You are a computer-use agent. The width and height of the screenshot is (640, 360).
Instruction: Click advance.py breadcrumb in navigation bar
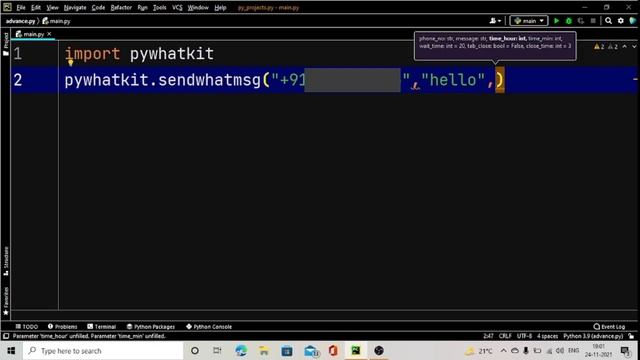tap(20, 21)
